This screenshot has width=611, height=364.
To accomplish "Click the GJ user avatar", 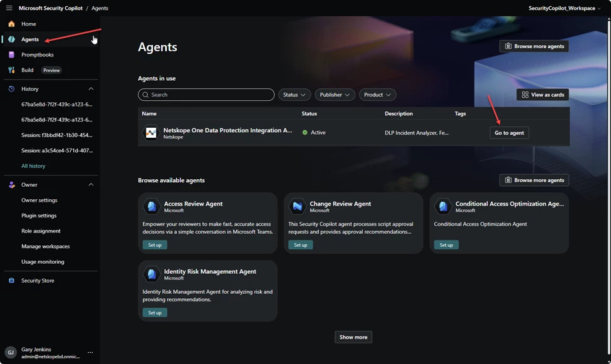I will [11, 352].
